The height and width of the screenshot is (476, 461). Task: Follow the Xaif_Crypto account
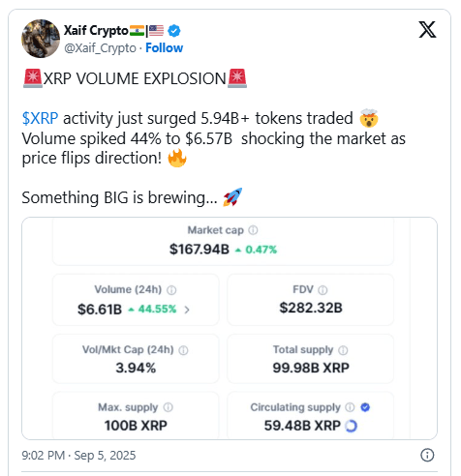[x=164, y=47]
